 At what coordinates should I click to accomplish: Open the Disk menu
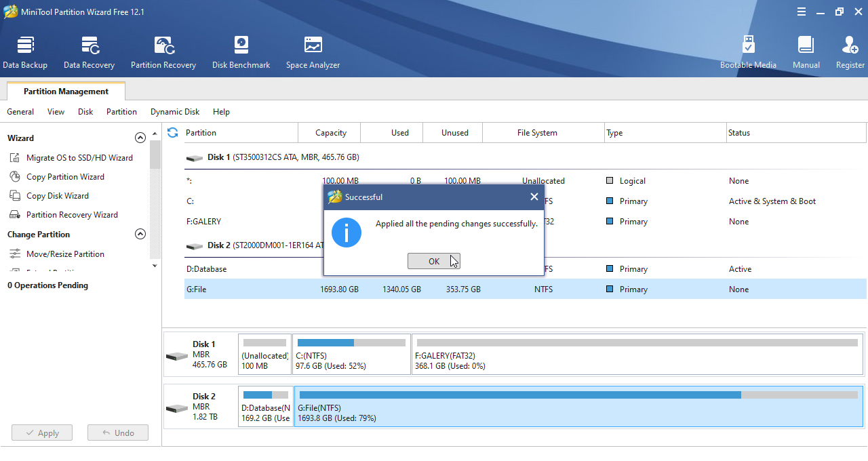point(85,112)
